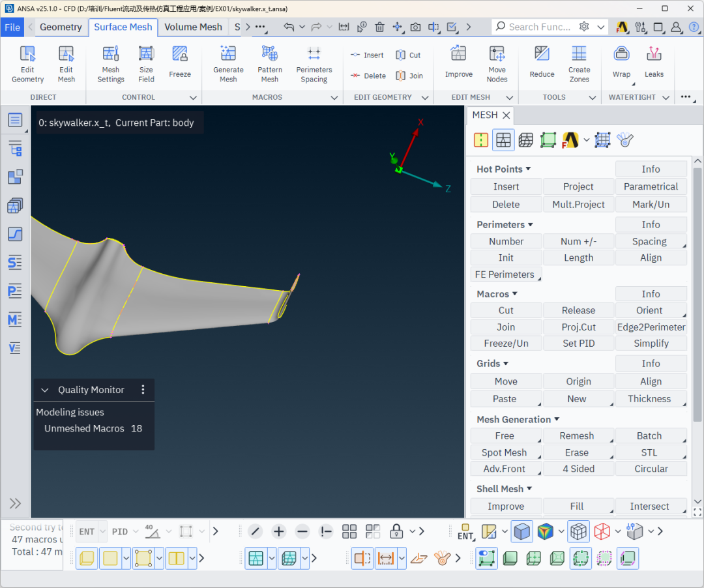Toggle the Freeze control in ribbon
704x588 pixels.
coord(180,63)
